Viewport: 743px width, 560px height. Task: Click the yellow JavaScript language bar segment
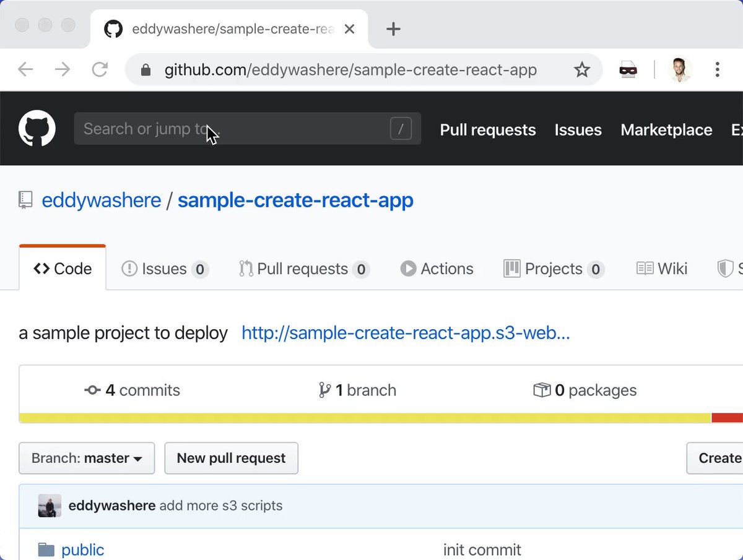[365, 418]
